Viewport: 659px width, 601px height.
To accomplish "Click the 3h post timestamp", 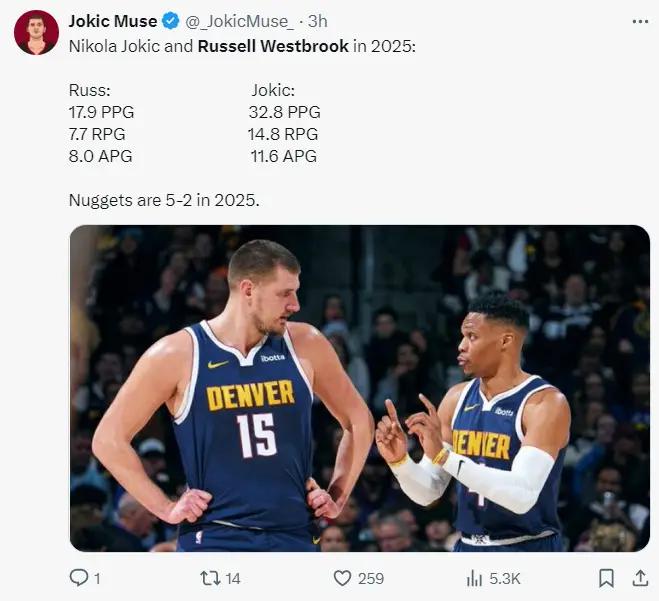I will point(317,21).
